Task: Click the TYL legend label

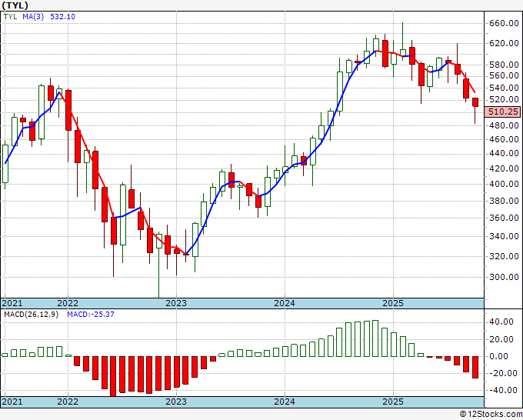Action: pos(10,16)
